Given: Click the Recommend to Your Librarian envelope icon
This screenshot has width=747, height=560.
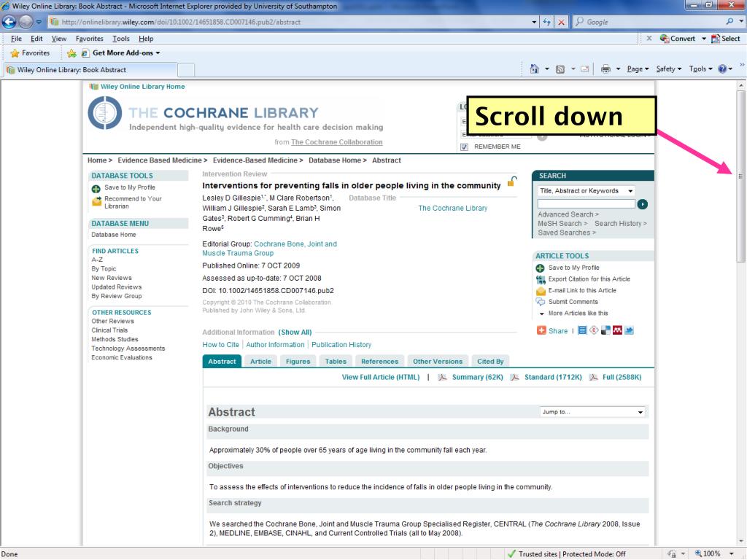Looking at the screenshot, I should pos(96,202).
